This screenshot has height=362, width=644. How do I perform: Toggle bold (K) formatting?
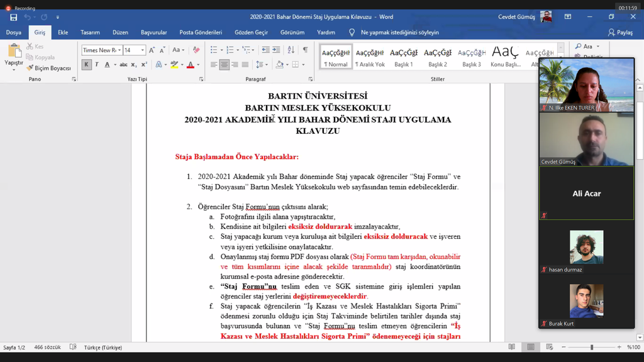tap(86, 65)
